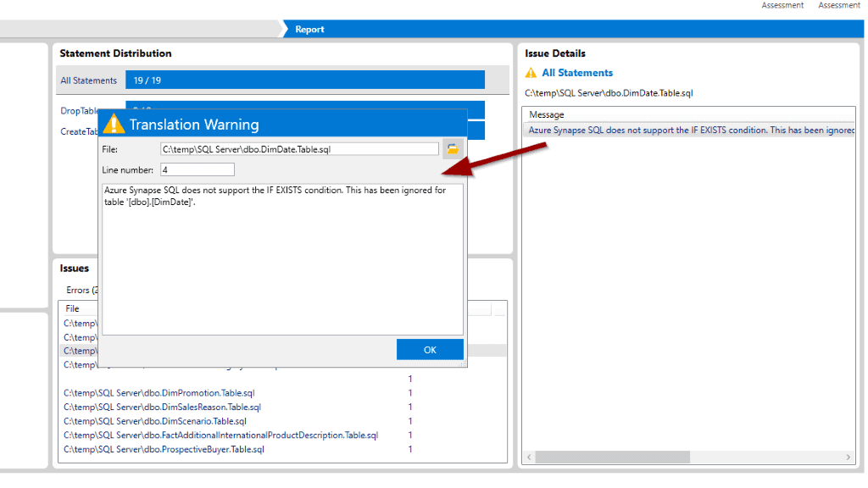Image resolution: width=868 pixels, height=488 pixels.
Task: Click the File column header in Issues
Action: point(73,308)
